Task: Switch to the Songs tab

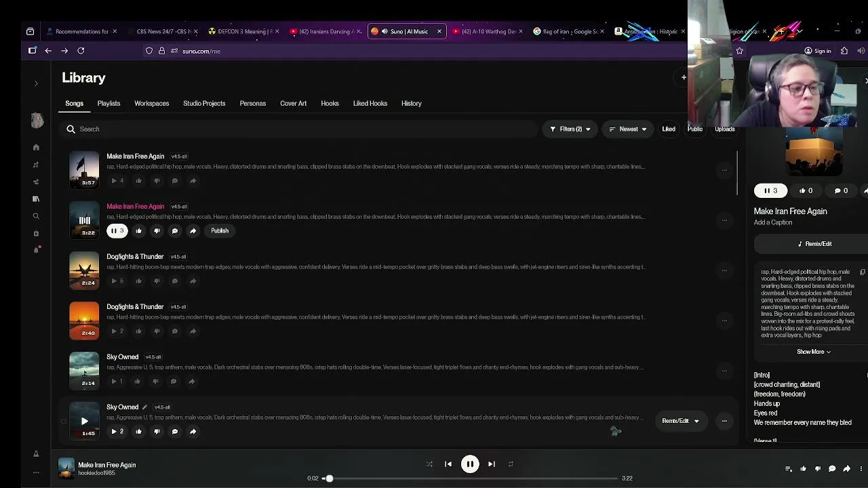Action: pyautogui.click(x=74, y=104)
